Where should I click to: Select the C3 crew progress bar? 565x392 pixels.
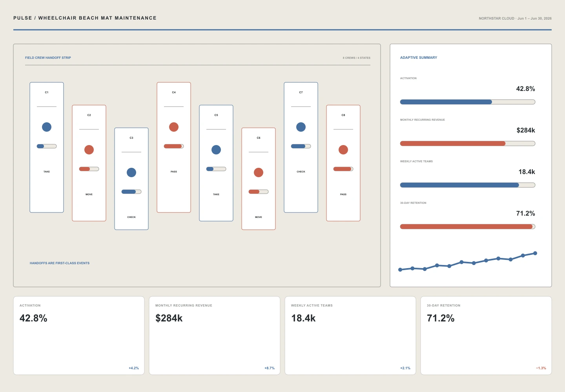[x=131, y=192]
